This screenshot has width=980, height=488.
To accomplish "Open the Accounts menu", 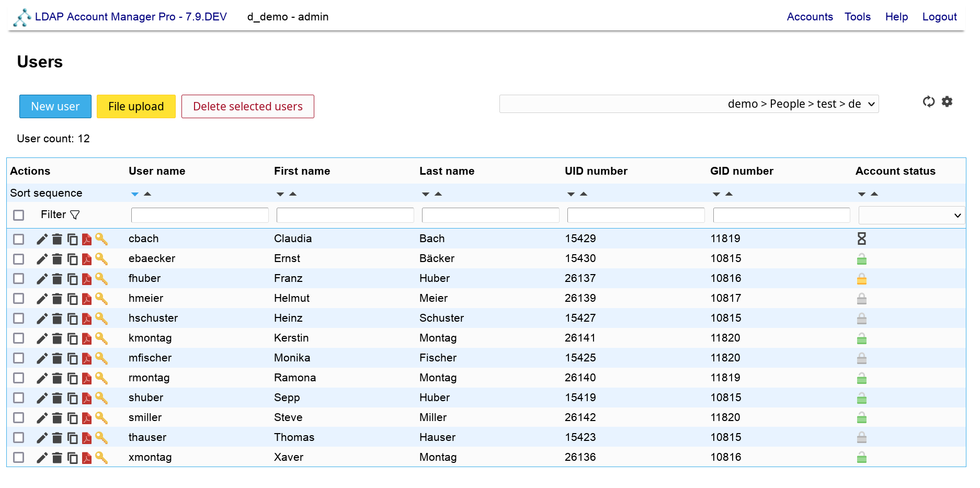I will point(810,17).
